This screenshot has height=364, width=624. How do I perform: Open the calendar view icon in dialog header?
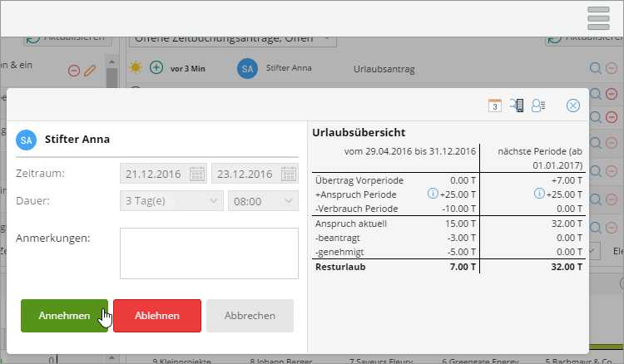(495, 106)
